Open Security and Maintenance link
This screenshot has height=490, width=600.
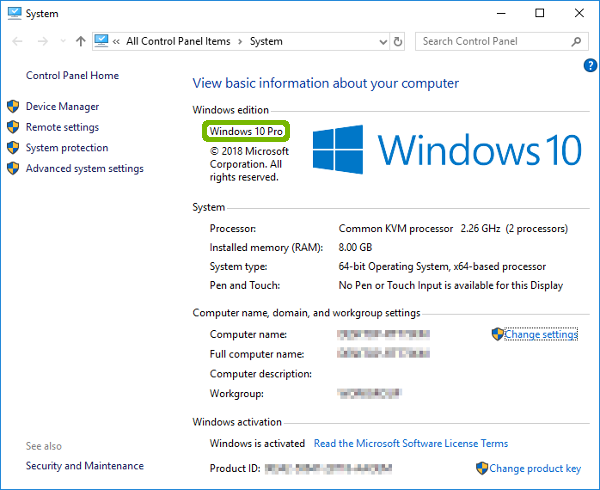pos(85,466)
